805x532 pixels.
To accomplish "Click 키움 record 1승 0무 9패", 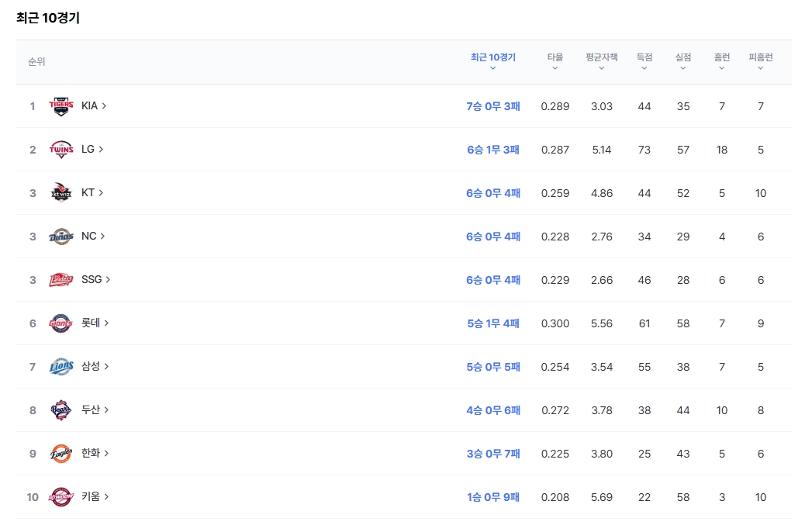I will [493, 497].
